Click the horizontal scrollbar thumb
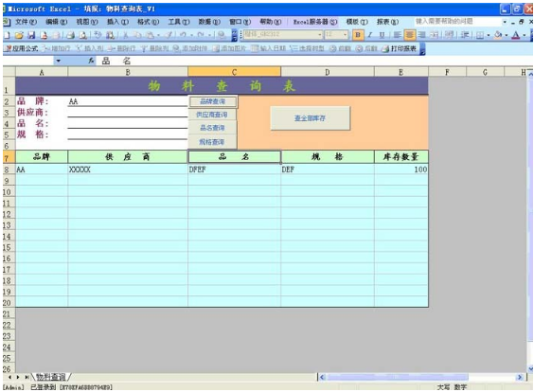534x392 pixels. point(398,377)
